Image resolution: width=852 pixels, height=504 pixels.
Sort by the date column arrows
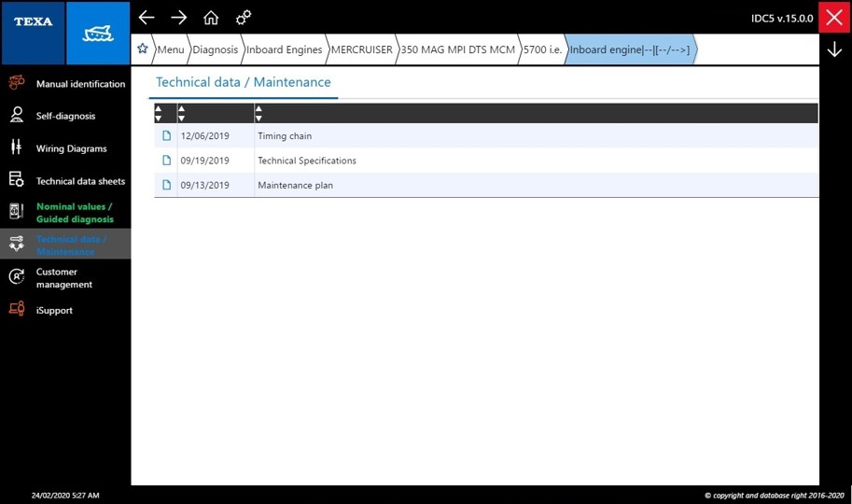pyautogui.click(x=181, y=113)
